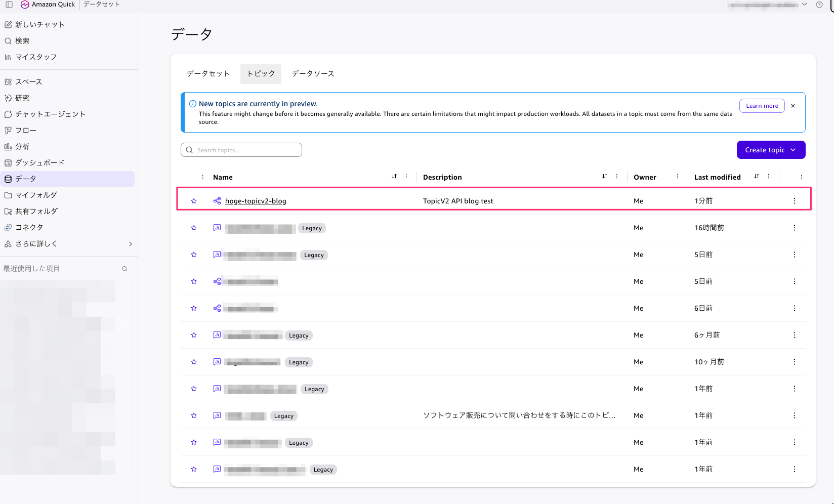Image resolution: width=834 pixels, height=504 pixels.
Task: Sort topics by the Name column
Action: [x=394, y=176]
